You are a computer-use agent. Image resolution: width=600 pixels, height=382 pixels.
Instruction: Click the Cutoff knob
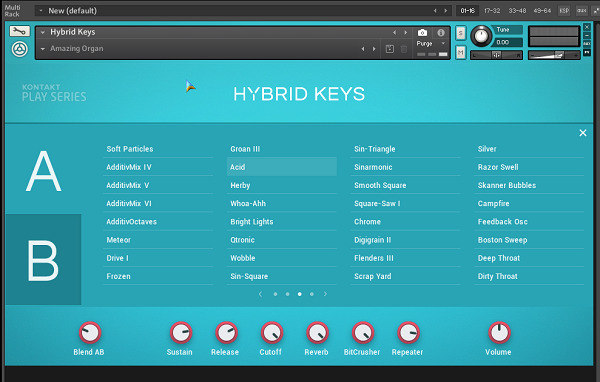click(x=272, y=333)
